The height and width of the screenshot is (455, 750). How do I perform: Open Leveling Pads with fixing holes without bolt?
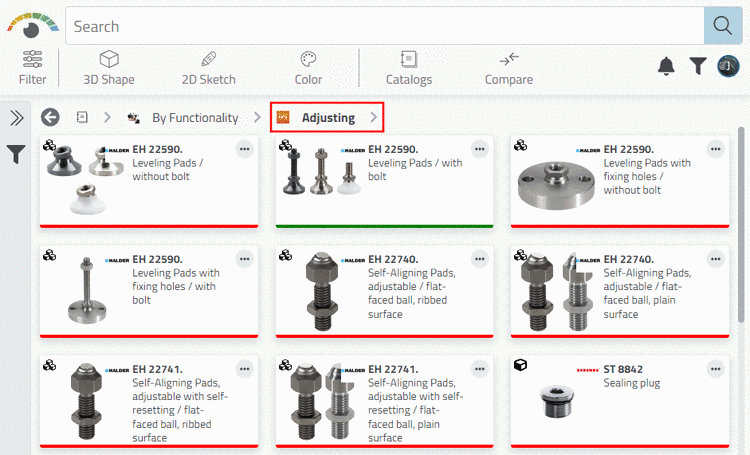pos(620,182)
